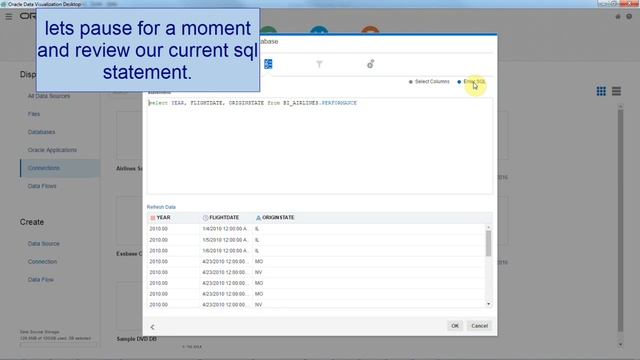Sort by the ORIGINSTATE column header
The width and height of the screenshot is (640, 360).
(278, 218)
